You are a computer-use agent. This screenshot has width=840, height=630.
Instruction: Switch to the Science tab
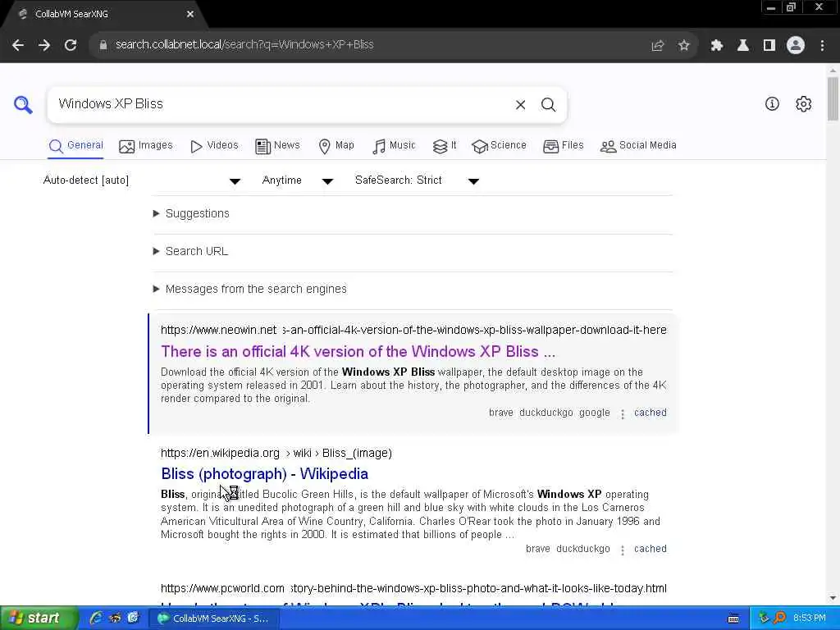click(500, 146)
